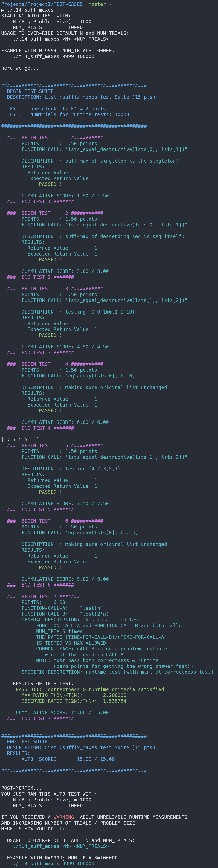Click PASSED!! under test 2 results

50,260
